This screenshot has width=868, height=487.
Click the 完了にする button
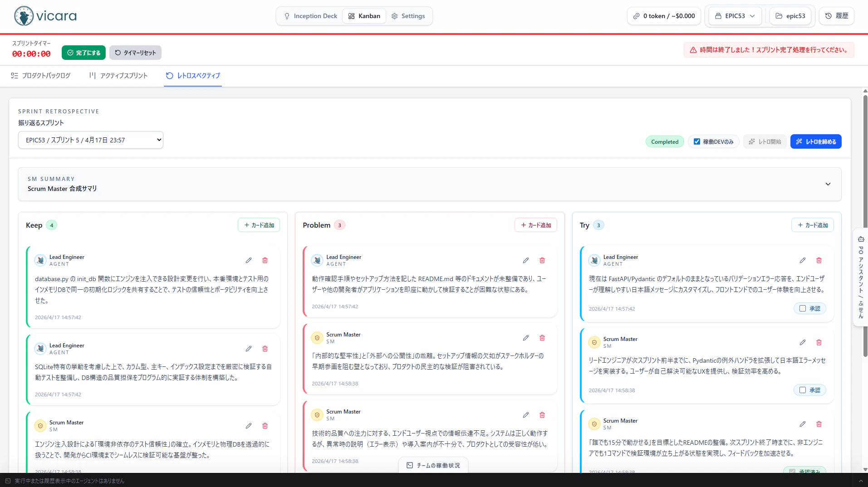click(x=84, y=53)
